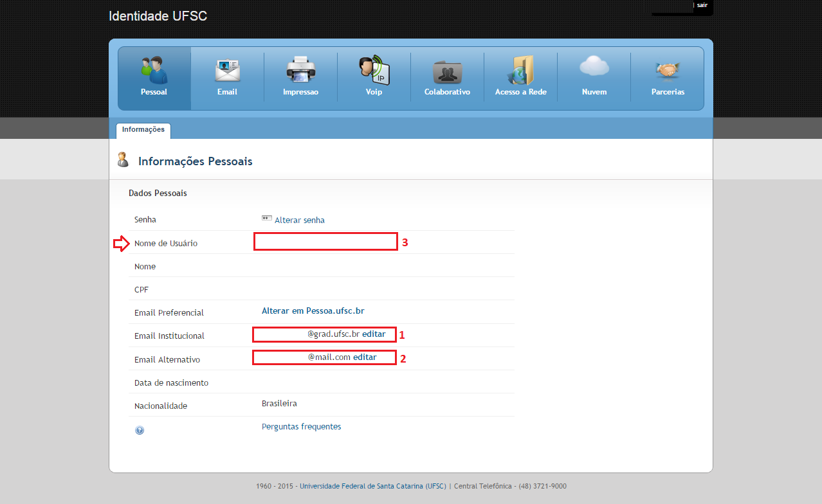
Task: Open the Perguntas frequentes link
Action: 302,427
